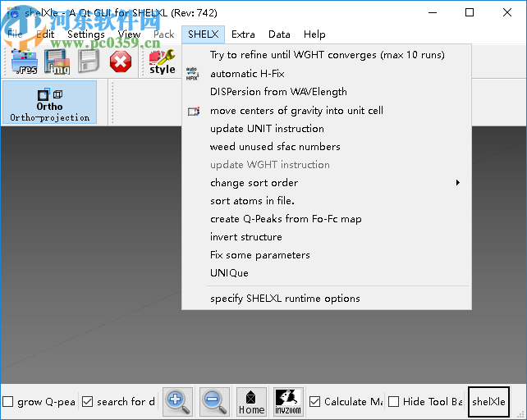Select weed unused sfac numbers
This screenshot has width=527, height=420.
(327, 147)
